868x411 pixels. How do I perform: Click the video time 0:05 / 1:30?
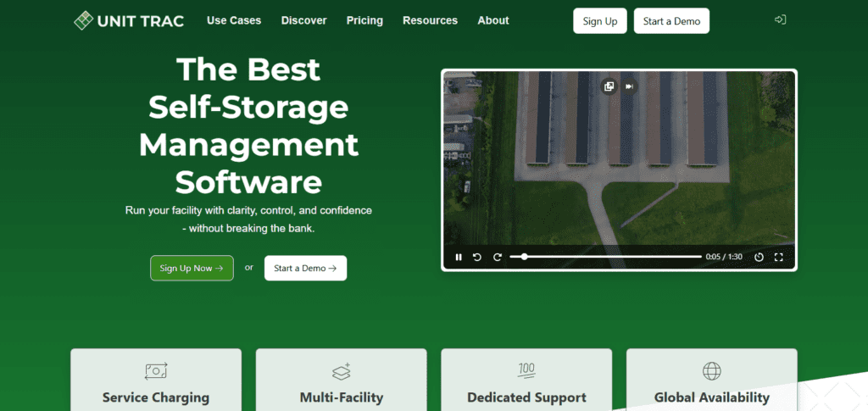(x=724, y=258)
